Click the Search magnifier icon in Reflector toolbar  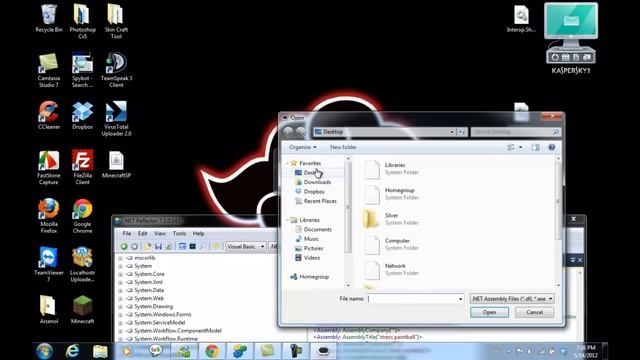click(203, 247)
